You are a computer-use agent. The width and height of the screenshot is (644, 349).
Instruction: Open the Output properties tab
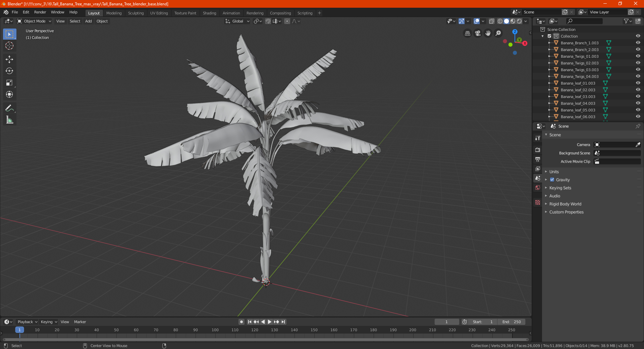pyautogui.click(x=538, y=159)
